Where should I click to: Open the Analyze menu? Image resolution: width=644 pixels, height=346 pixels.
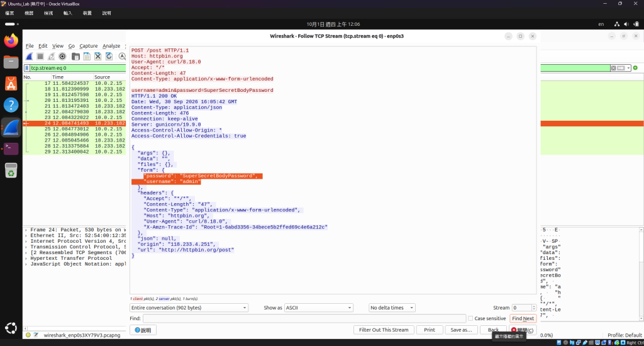[111, 46]
